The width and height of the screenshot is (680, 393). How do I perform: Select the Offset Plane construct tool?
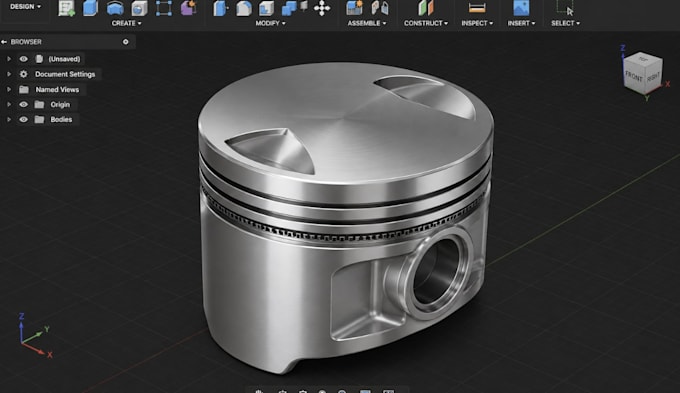point(425,8)
